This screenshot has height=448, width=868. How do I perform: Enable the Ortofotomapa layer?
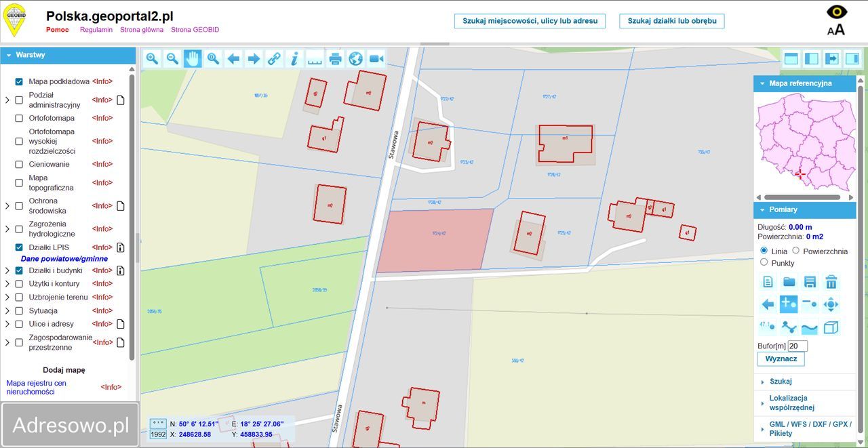click(19, 118)
